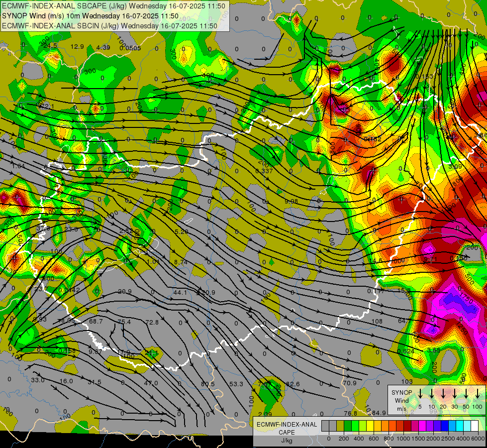Click the '2500' tick label on the CAPE scale
The width and height of the screenshot is (487, 448).
pos(448,439)
